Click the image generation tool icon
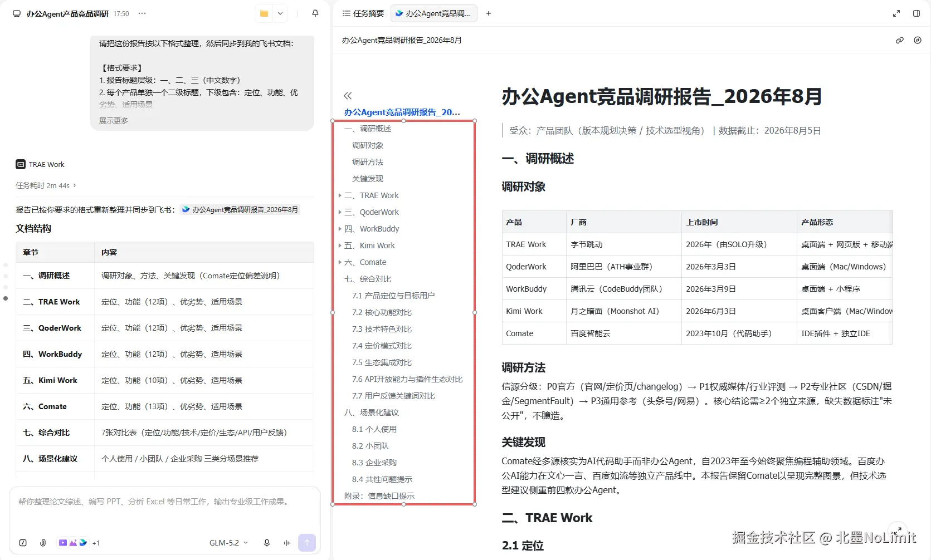Viewport: 931px width, 560px height. click(x=73, y=543)
